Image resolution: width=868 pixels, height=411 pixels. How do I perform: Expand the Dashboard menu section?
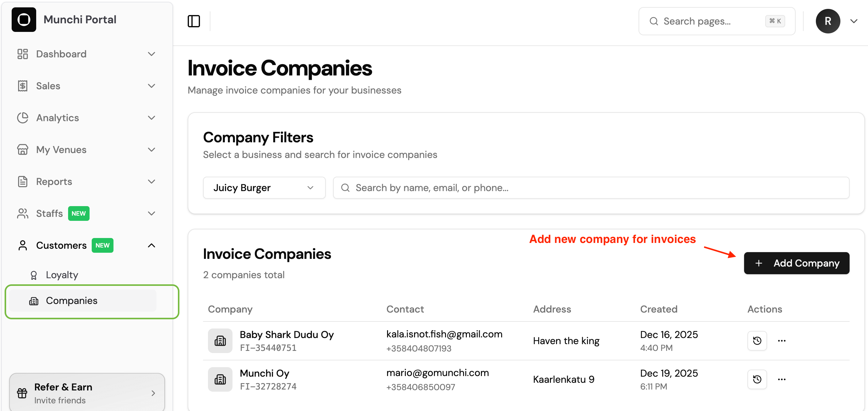pos(86,54)
